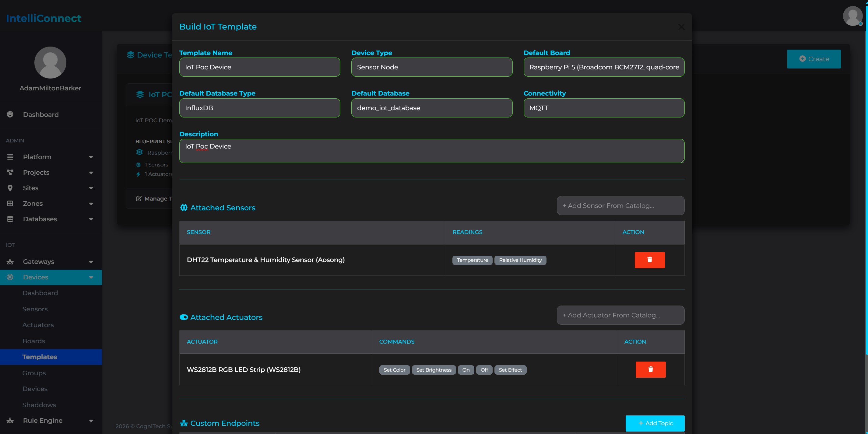Click the Set Color command badge
868x434 pixels.
tap(394, 370)
